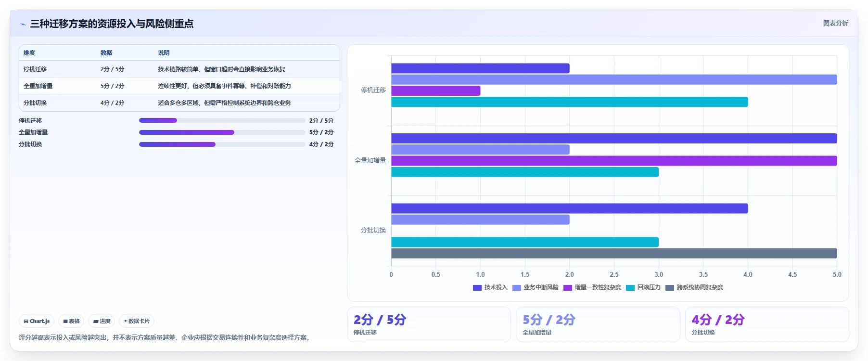Toggle 增量一致性复杂度 legend item in chart
The width and height of the screenshot is (868, 361).
(x=592, y=287)
